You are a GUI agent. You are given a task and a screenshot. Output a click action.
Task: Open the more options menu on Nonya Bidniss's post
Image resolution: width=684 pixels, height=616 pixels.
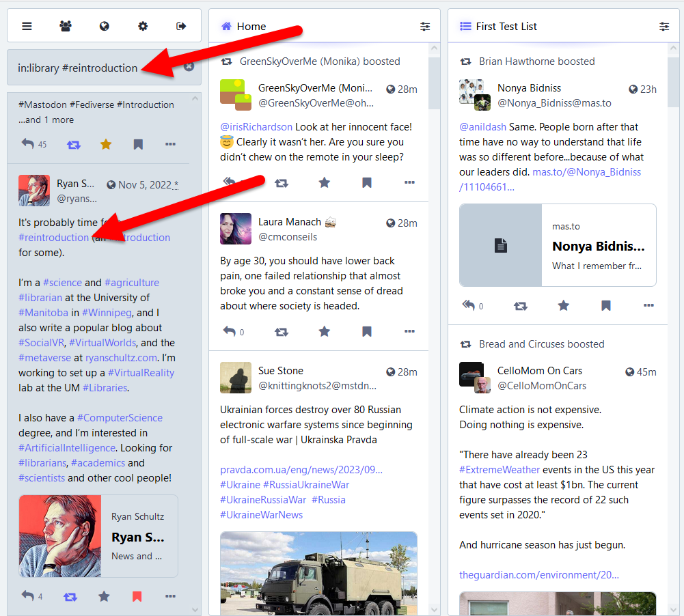648,306
